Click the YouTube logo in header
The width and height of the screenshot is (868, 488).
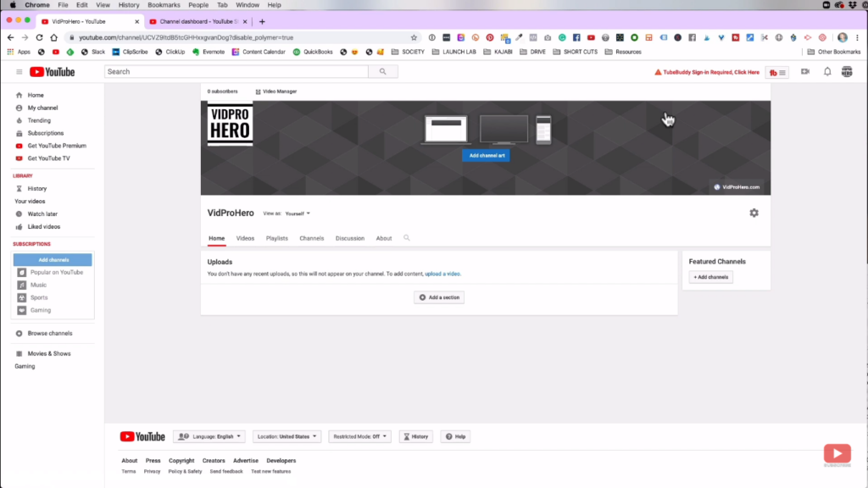[52, 72]
